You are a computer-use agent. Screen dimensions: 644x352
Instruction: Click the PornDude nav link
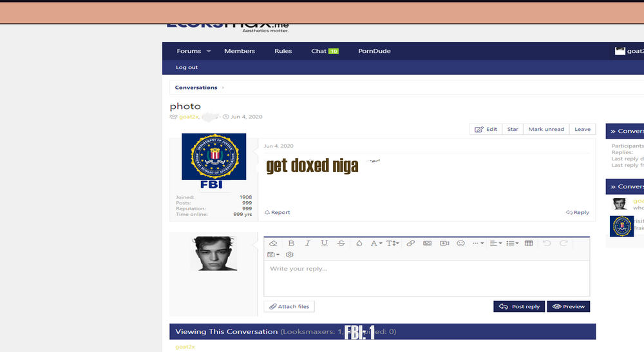pyautogui.click(x=374, y=51)
